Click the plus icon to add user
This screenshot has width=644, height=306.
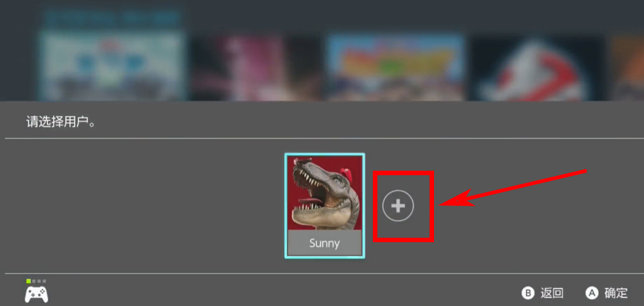pyautogui.click(x=398, y=206)
